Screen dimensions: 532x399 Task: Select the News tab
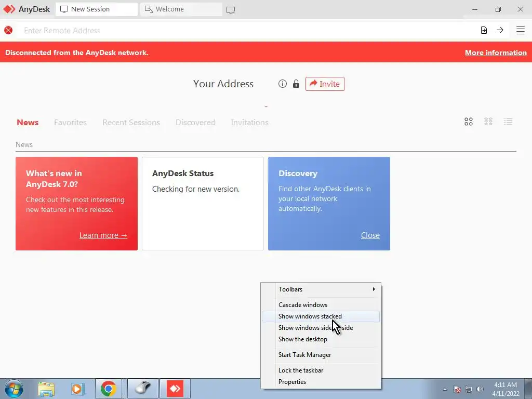(28, 122)
